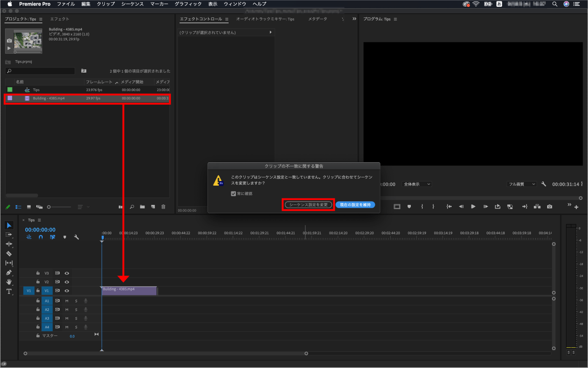Open project panel sort icons dropdown
588x368 pixels.
click(84, 207)
